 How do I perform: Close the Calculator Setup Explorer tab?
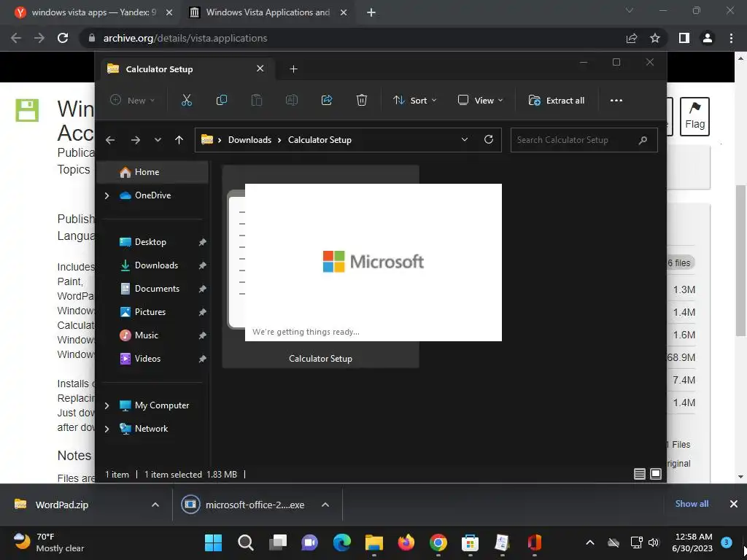point(260,69)
